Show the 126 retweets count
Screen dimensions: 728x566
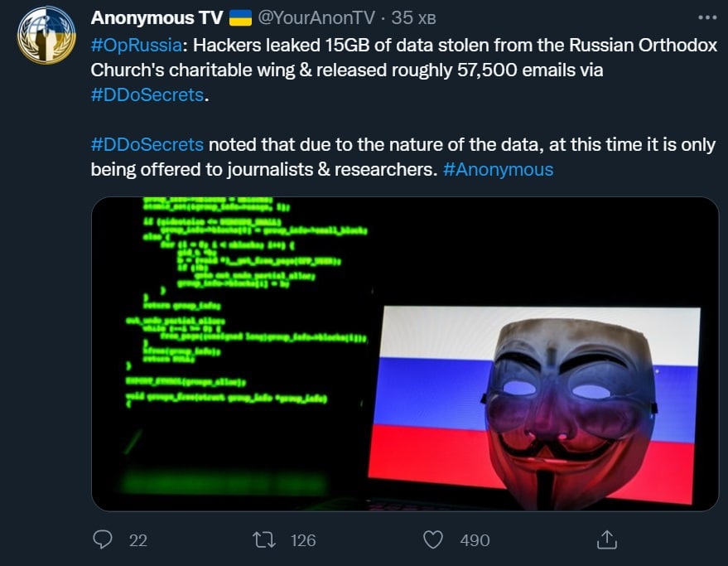coord(303,540)
